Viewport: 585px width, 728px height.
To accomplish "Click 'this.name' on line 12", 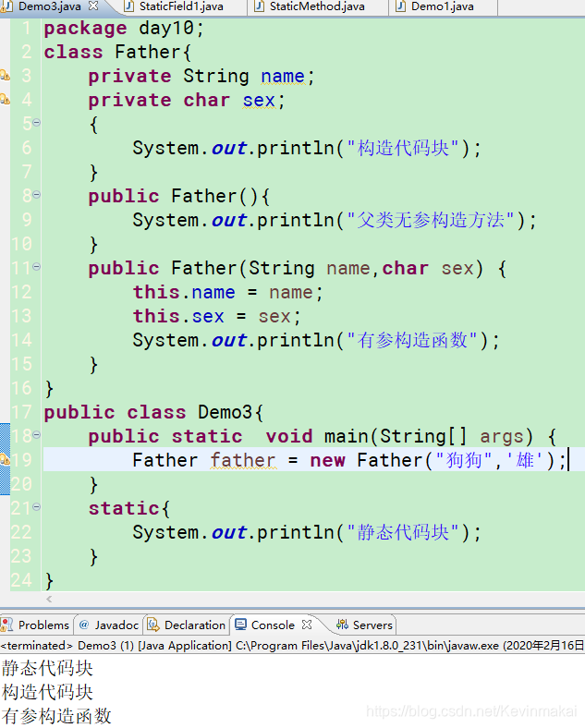I will pos(184,293).
